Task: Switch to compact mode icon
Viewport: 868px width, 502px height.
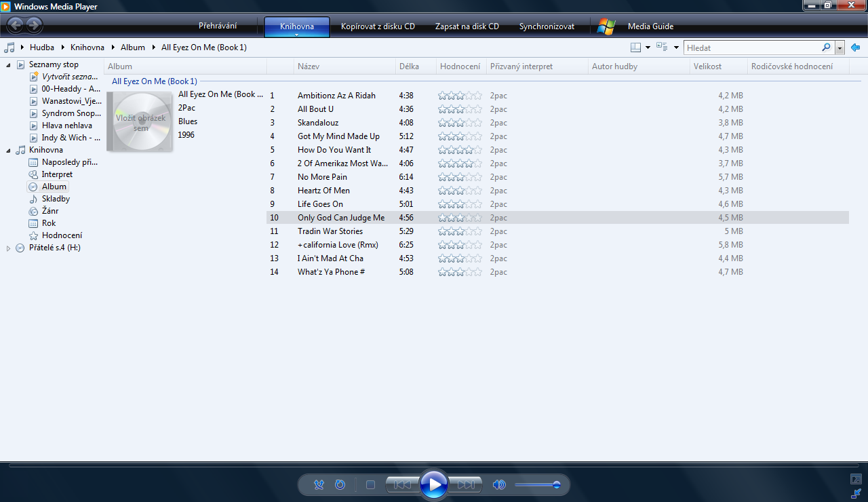Action: point(856,493)
